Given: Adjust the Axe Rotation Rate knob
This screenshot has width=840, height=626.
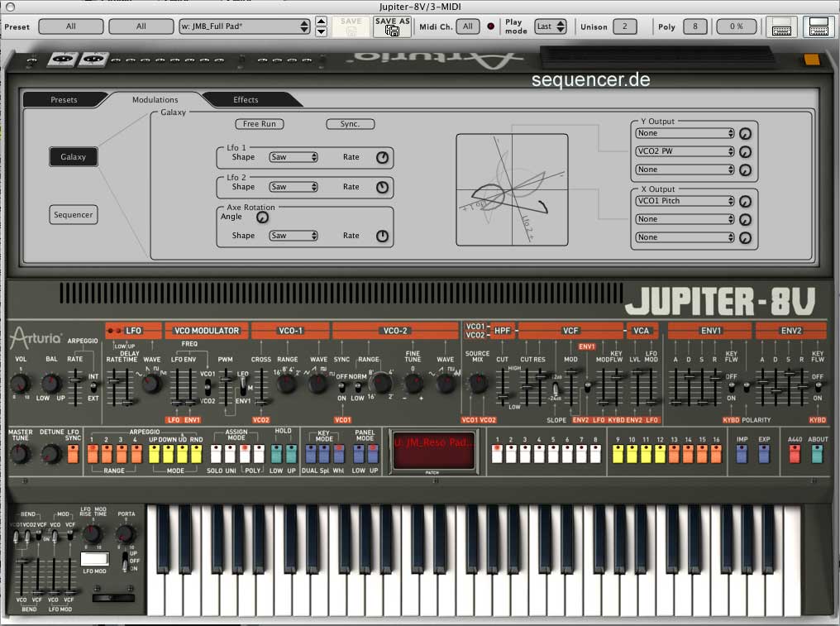Looking at the screenshot, I should click(382, 236).
